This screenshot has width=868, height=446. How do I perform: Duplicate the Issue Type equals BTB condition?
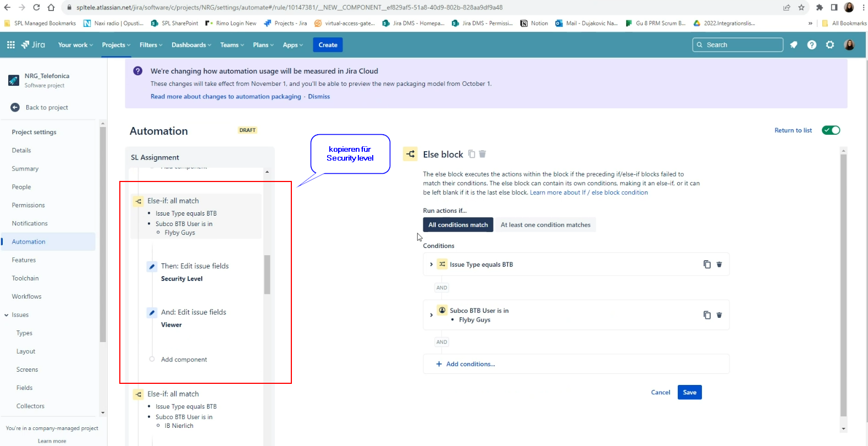707,265
